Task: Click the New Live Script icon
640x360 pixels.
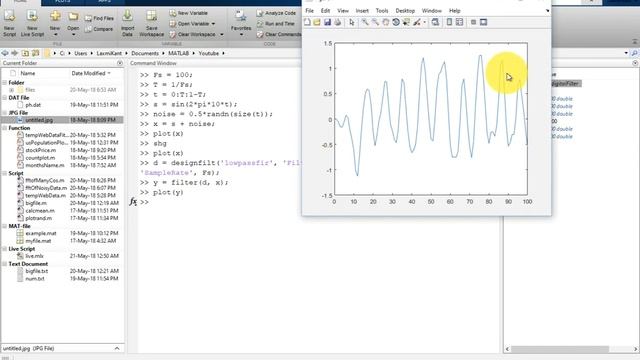Action: (x=32, y=17)
